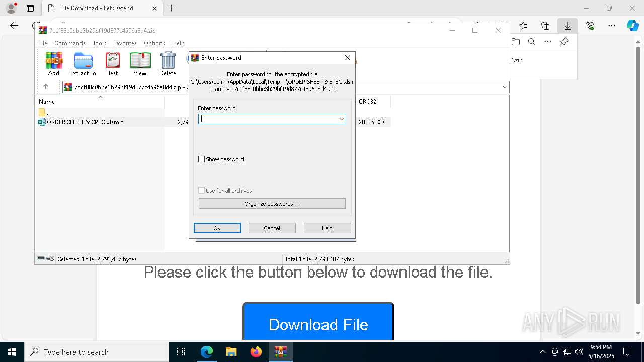
Task: Click the CRC32 column header
Action: coord(372,101)
